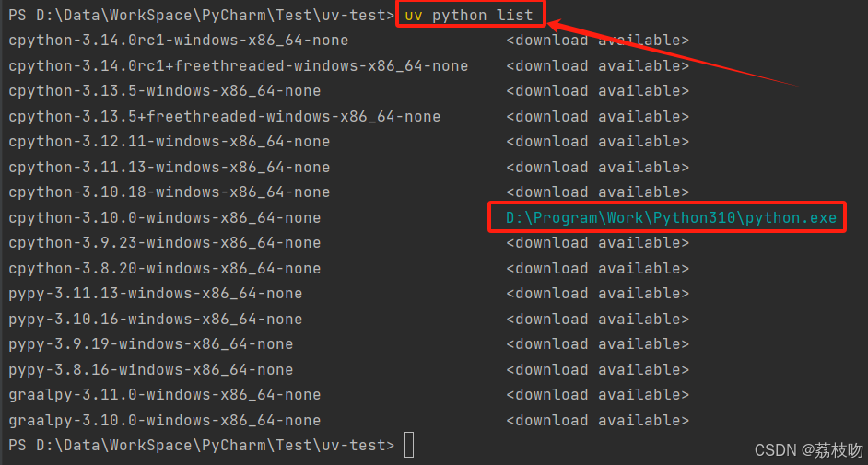Select row pypy-3.10.16-windows-x86_64-none
The width and height of the screenshot is (868, 465).
(x=155, y=319)
